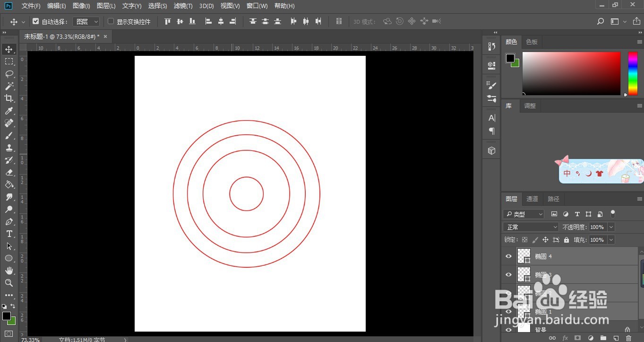Click the rainbow hue slider in Color panel
Screen dimensions: 644x342
[633, 73]
